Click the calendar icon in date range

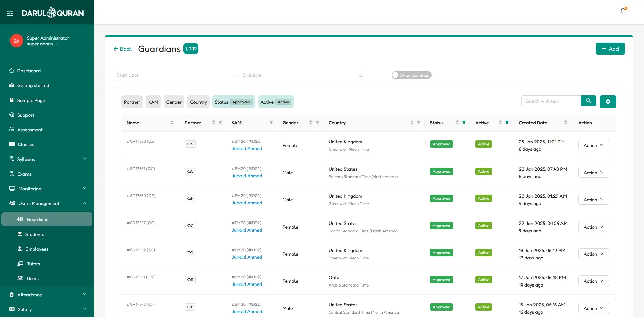coord(361,75)
